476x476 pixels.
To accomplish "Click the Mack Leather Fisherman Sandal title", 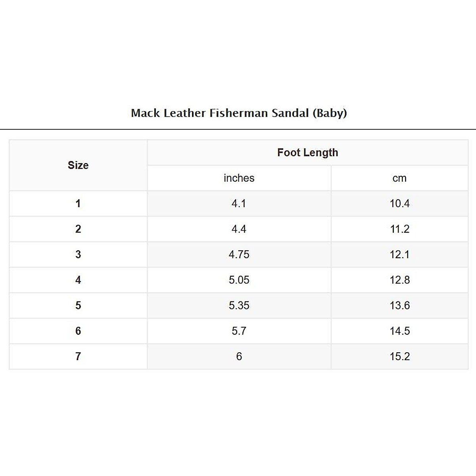I will pos(239,113).
